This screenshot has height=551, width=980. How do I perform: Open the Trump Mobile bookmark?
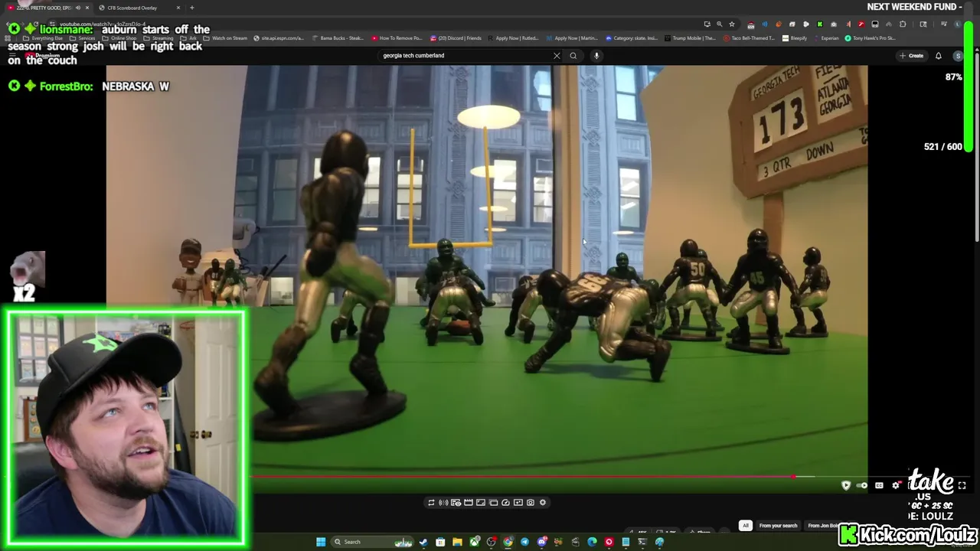coord(691,38)
